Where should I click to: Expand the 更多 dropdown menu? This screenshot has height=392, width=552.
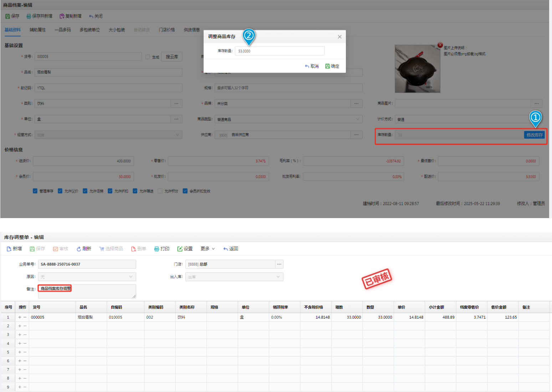pyautogui.click(x=208, y=249)
